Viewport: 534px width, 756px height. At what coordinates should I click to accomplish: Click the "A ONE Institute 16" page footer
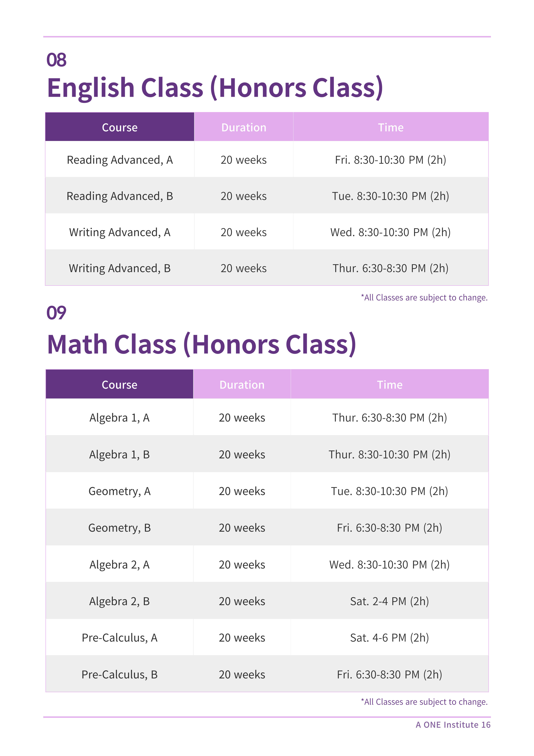[x=453, y=725]
